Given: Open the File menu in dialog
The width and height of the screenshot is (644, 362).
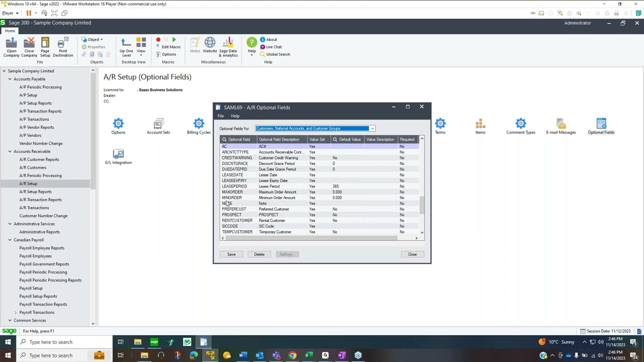Looking at the screenshot, I should click(220, 116).
